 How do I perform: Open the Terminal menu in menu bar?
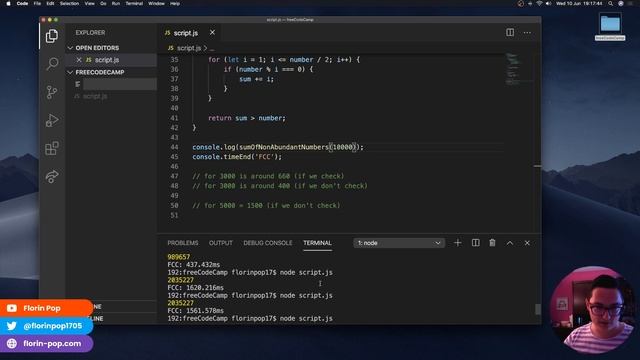(x=134, y=3)
